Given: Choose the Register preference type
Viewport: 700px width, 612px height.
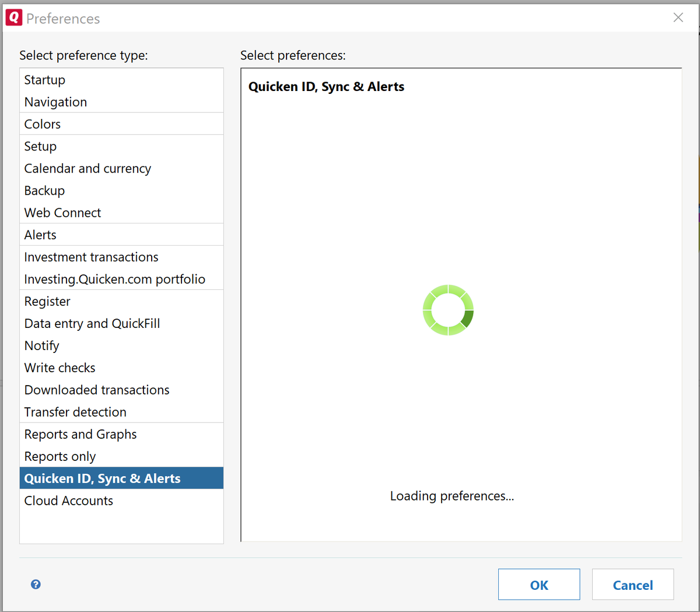Looking at the screenshot, I should (x=121, y=302).
